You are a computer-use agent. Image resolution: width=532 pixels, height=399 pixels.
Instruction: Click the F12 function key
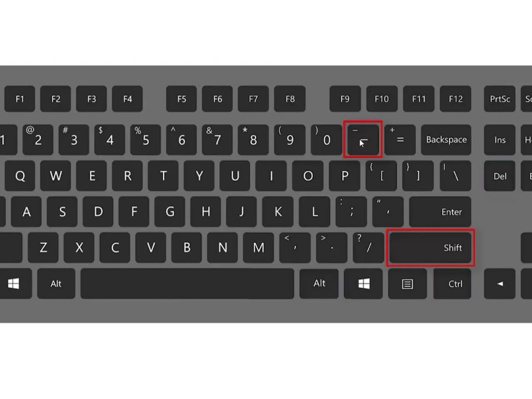pyautogui.click(x=456, y=99)
